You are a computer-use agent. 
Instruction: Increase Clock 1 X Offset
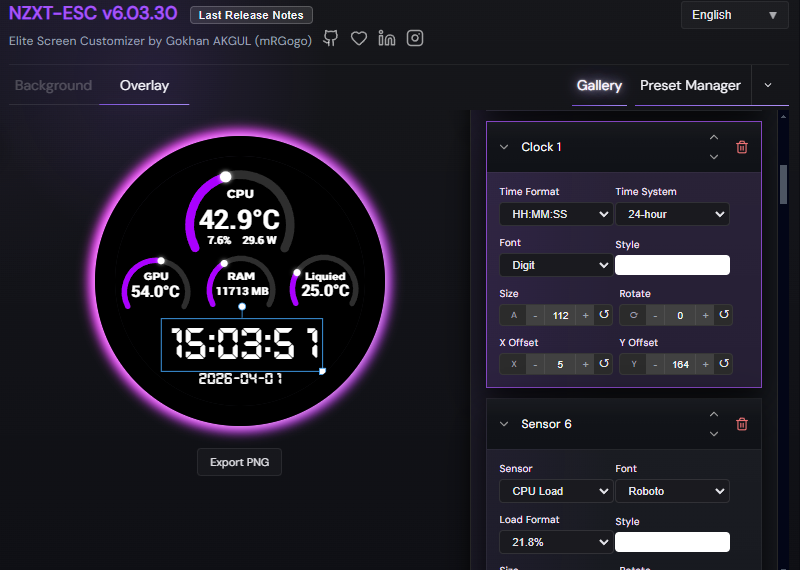point(585,364)
